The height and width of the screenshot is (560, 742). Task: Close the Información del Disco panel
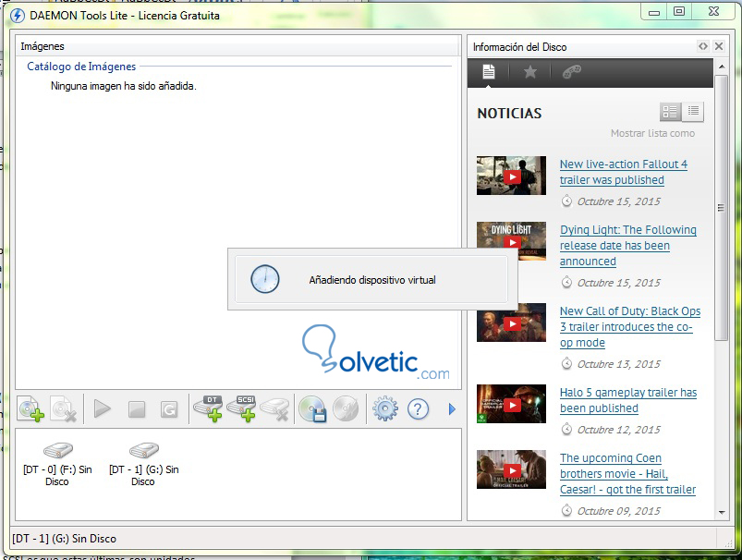tap(719, 46)
